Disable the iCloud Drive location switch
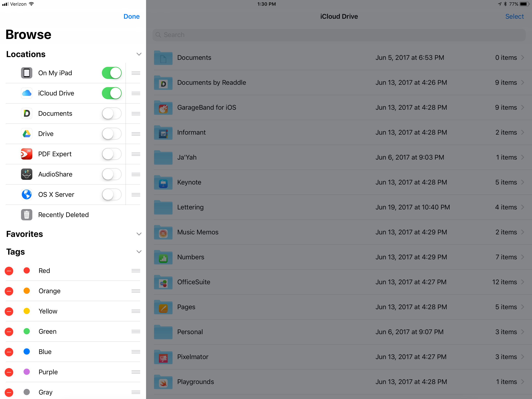This screenshot has width=532, height=399. [x=112, y=93]
